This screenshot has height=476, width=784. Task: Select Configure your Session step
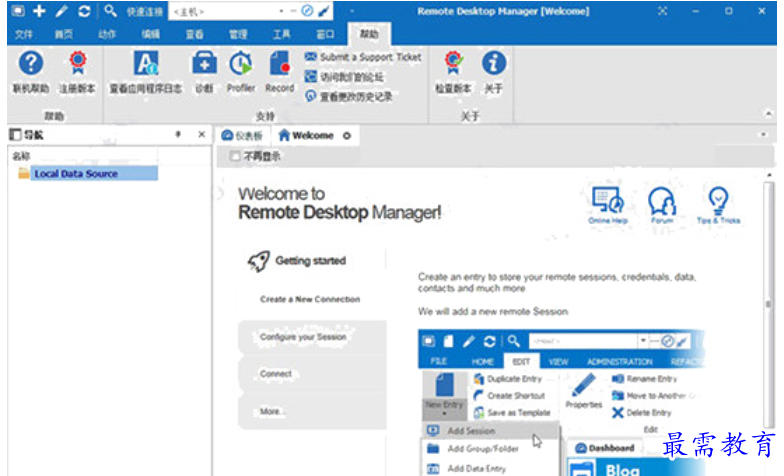click(312, 337)
